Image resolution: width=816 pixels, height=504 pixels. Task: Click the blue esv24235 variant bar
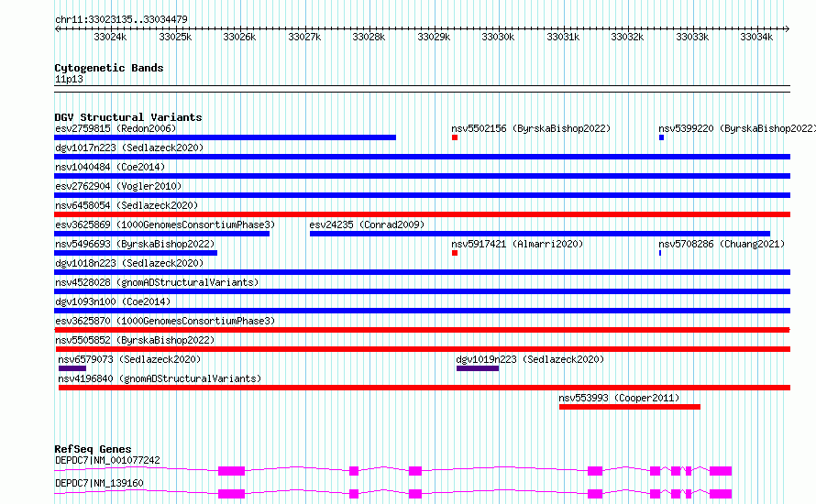tap(540, 234)
